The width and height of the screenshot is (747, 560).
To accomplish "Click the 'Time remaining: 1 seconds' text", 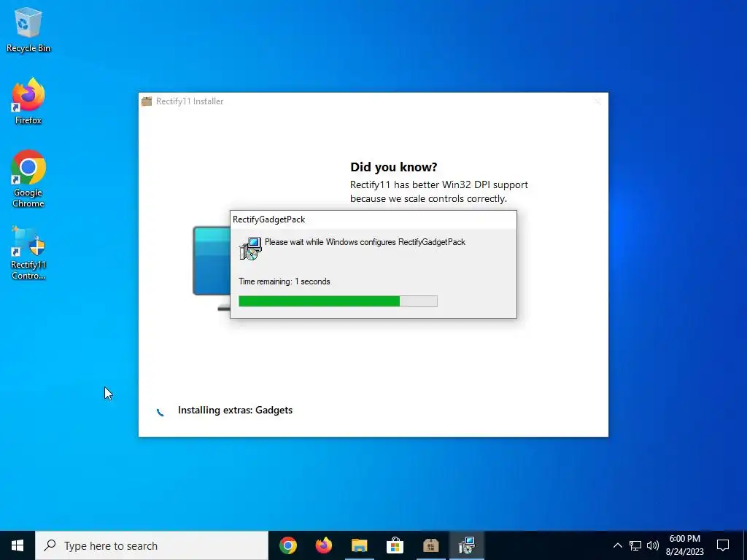I will tap(285, 281).
